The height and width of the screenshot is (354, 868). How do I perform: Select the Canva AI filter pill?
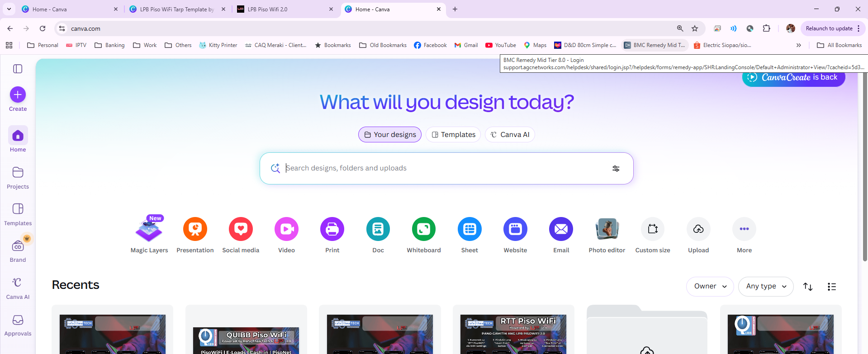pyautogui.click(x=510, y=135)
